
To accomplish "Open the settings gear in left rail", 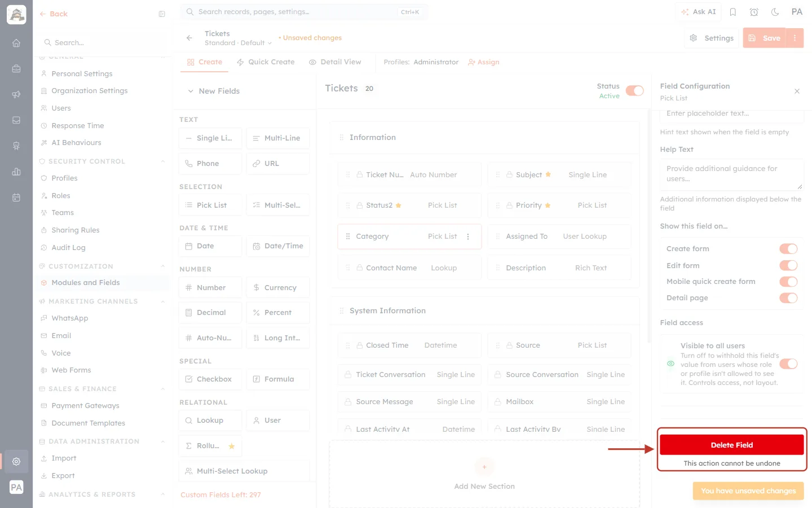I will [x=16, y=461].
